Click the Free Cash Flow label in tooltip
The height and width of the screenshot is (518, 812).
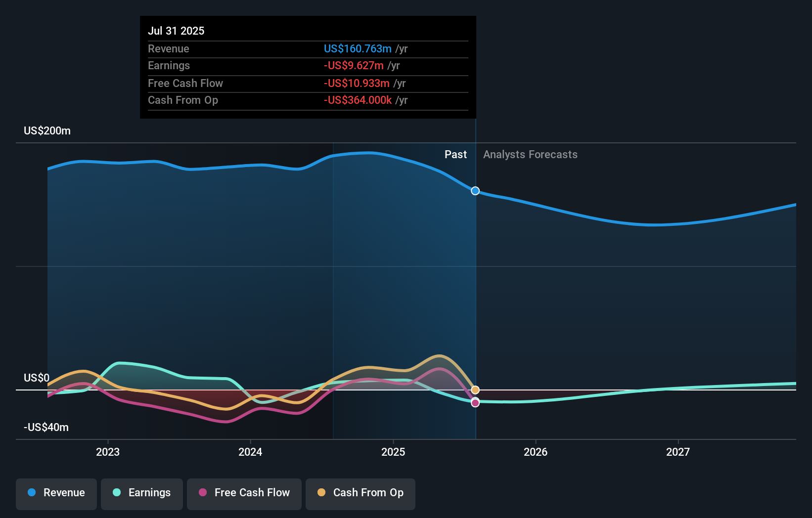[x=185, y=83]
